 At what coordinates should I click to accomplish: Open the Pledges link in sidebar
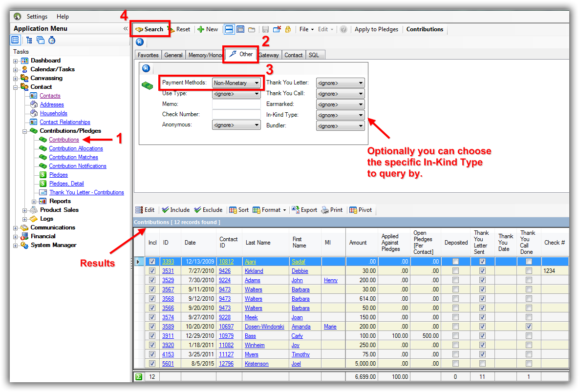pos(58,175)
